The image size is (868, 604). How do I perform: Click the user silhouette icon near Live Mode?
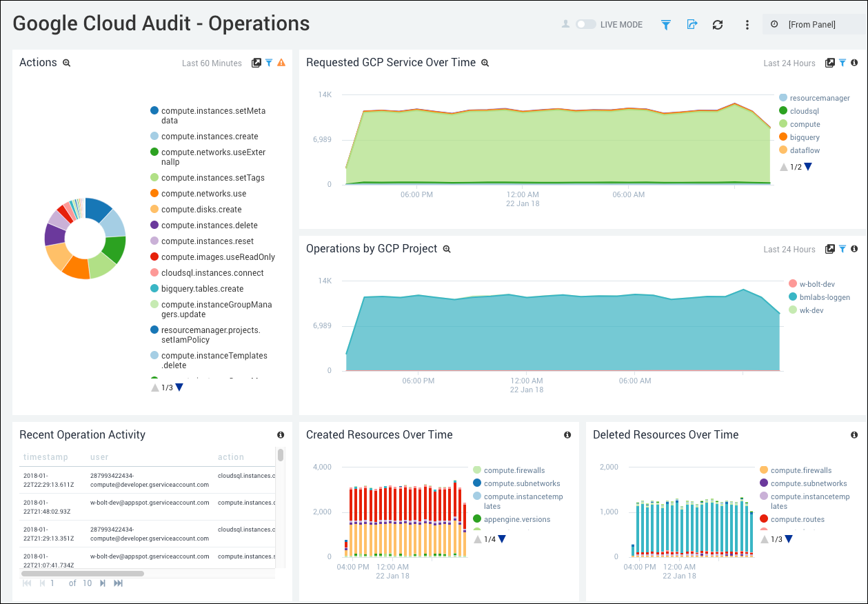tap(566, 24)
